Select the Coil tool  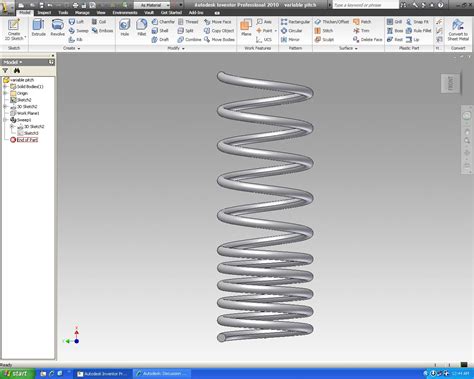(x=99, y=22)
